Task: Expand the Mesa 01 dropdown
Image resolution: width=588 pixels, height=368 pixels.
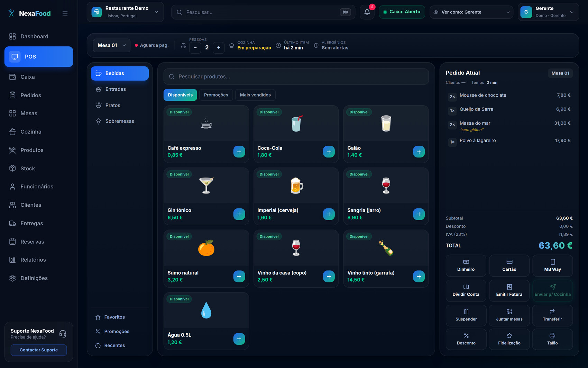Action: pyautogui.click(x=111, y=45)
